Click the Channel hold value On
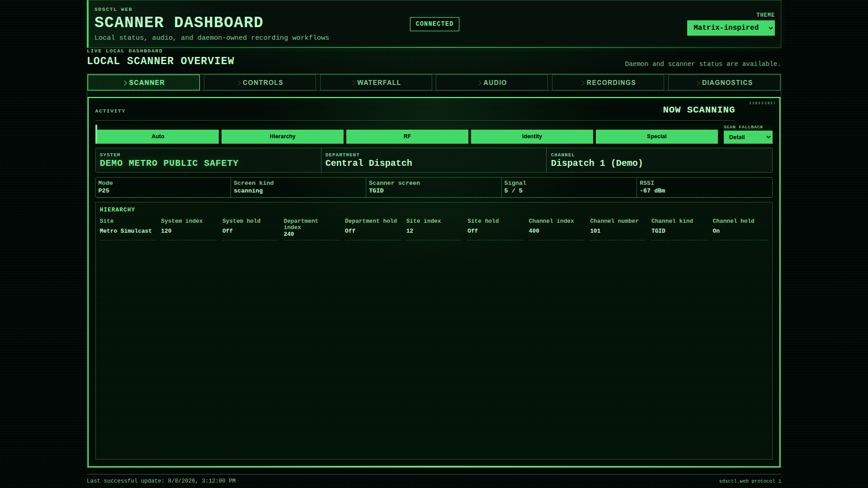Screen dimensions: 868x488 (x=716, y=231)
